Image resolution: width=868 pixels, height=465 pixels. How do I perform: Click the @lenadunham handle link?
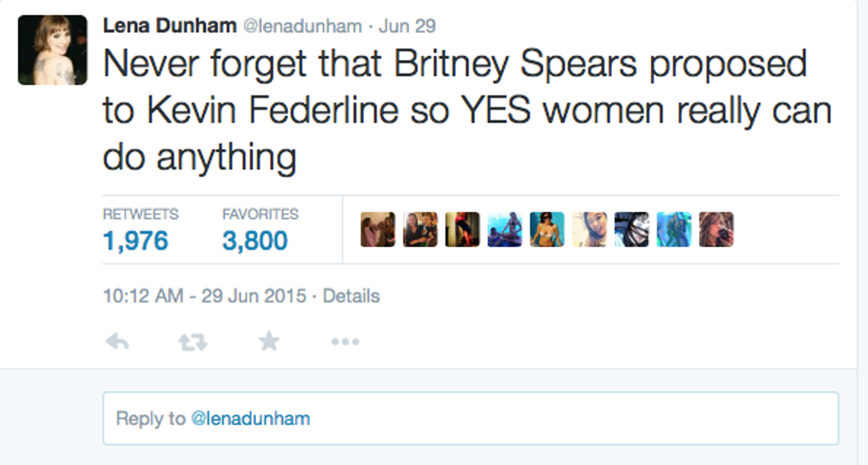coord(302,27)
